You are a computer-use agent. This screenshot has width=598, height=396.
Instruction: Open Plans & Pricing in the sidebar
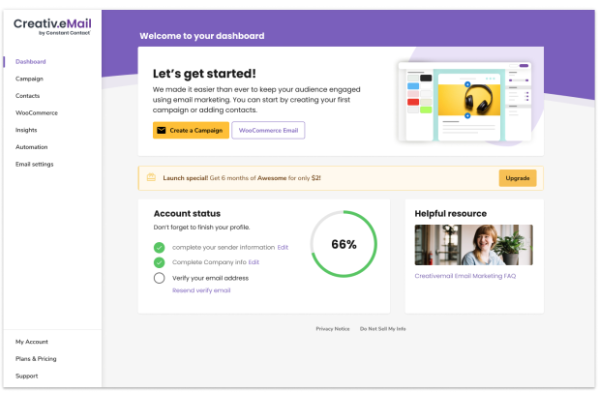coord(36,359)
